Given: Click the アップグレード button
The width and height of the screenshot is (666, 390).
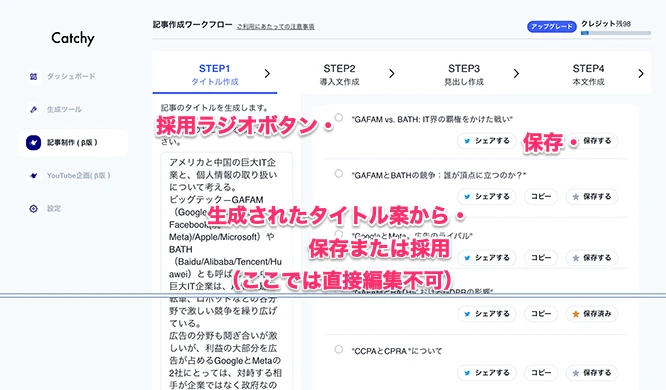Looking at the screenshot, I should click(x=552, y=26).
